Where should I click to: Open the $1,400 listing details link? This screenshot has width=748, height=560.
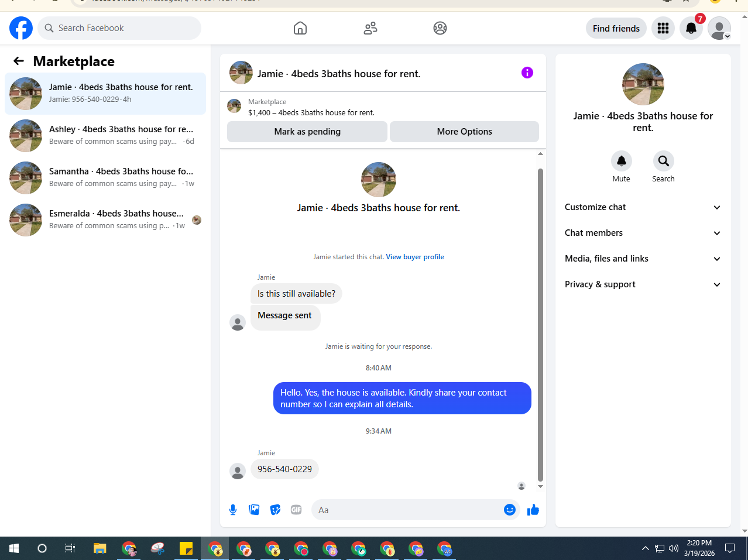(x=311, y=112)
